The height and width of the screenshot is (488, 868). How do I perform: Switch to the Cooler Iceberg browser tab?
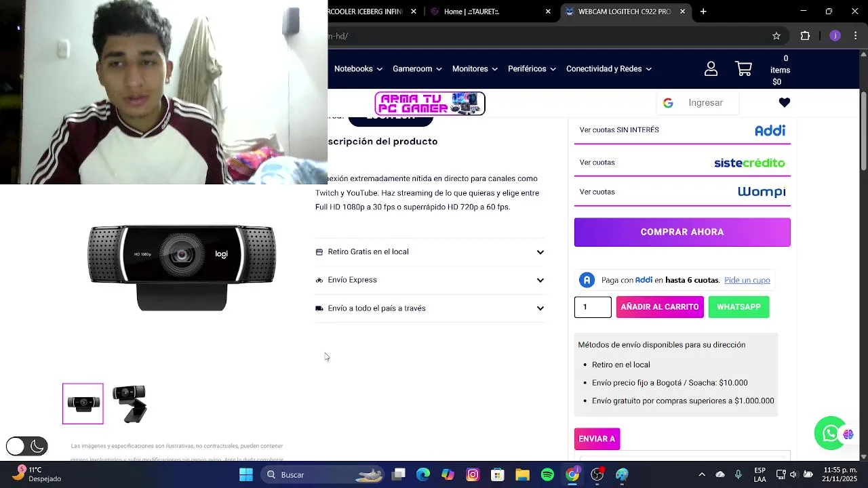pyautogui.click(x=373, y=12)
